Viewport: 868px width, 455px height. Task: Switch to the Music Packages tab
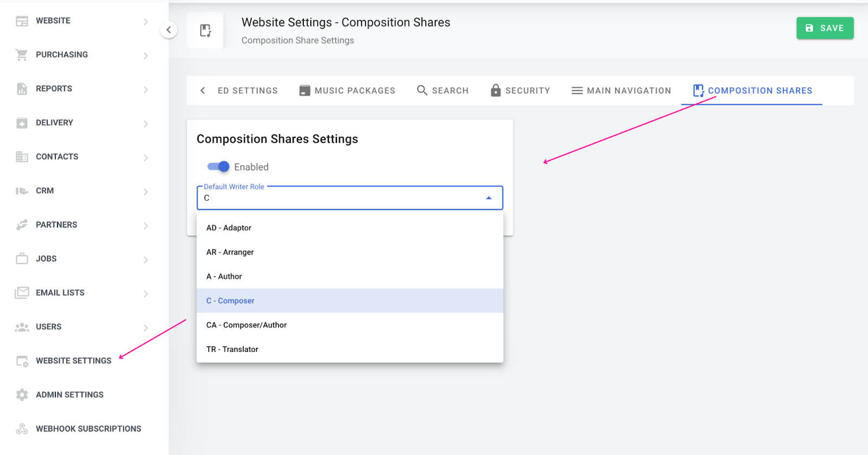347,91
